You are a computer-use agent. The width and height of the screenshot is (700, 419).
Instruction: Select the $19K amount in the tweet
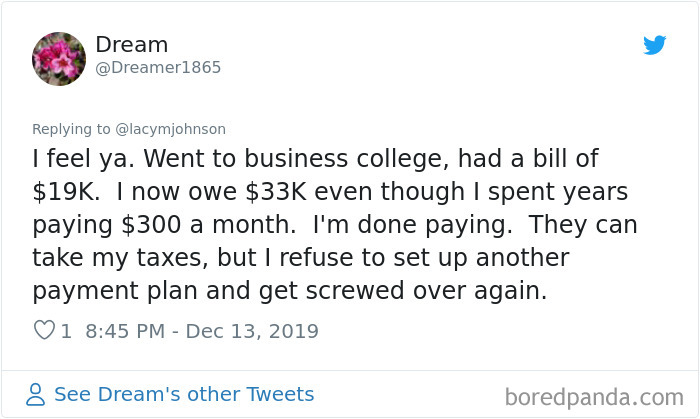66,191
